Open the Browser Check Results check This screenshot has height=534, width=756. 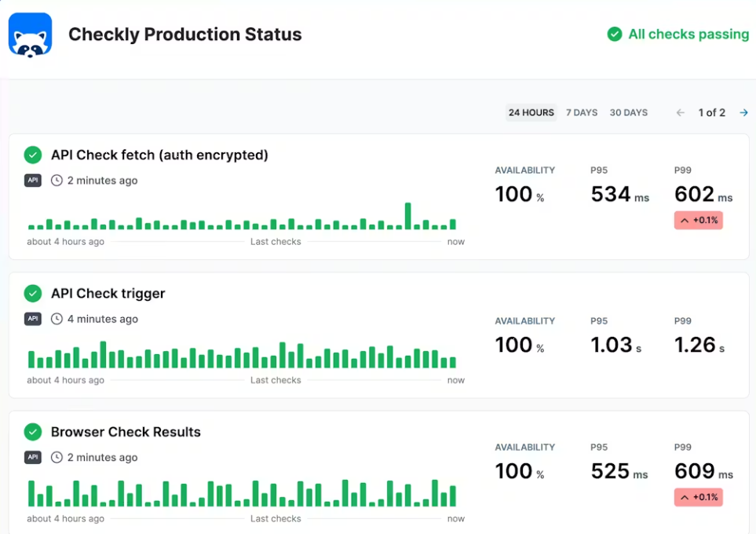pos(126,432)
